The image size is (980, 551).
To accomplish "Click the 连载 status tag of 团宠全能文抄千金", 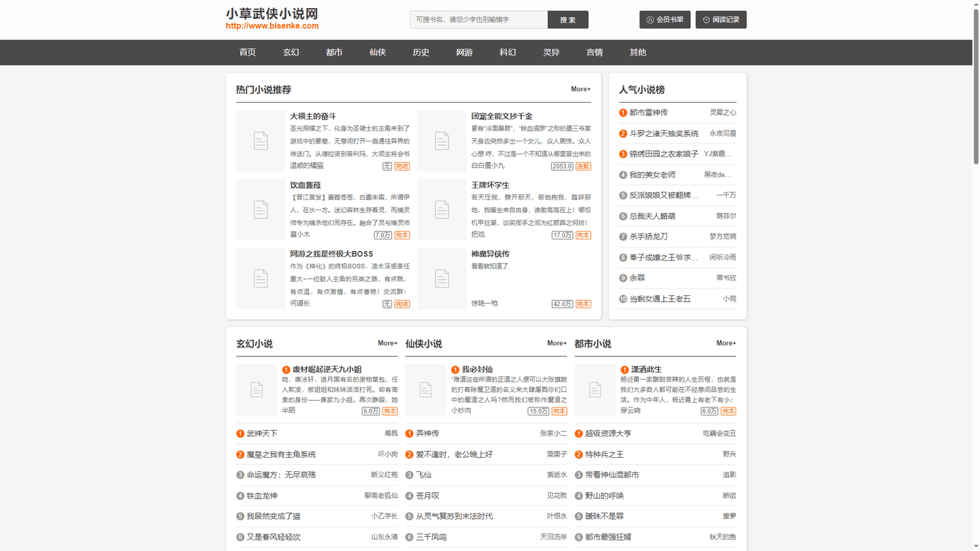I will tap(583, 166).
